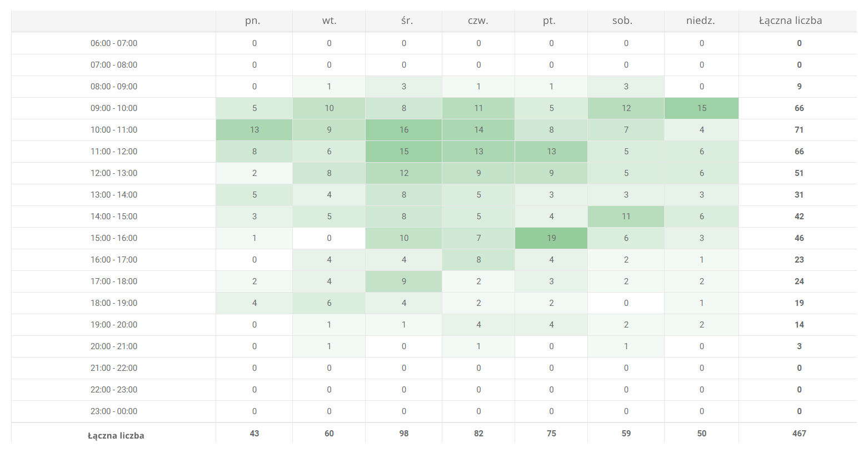Select the 'śr.' column header
Screen dimensions: 868x453
coord(406,21)
